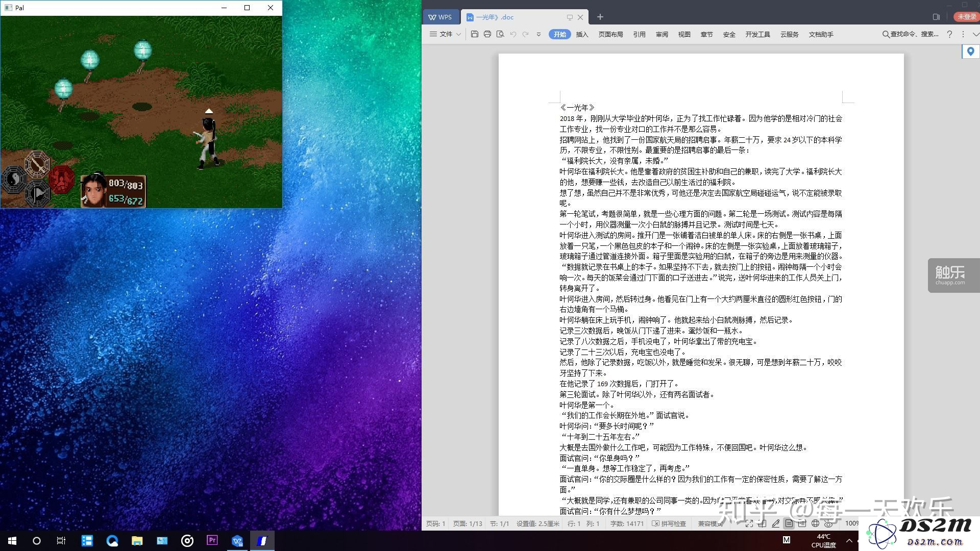Click the 查找命令、搜索 search box
Viewport: 980px width, 551px height.
pos(911,34)
